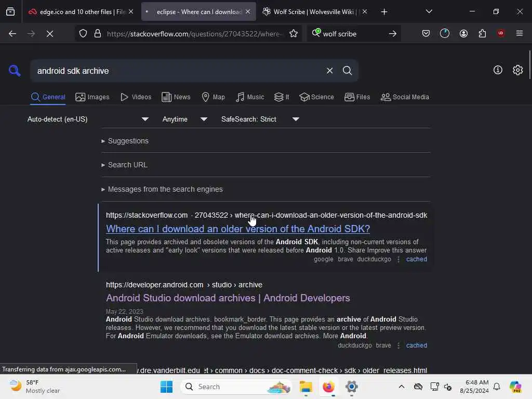Open search preferences gear
The width and height of the screenshot is (532, 399).
(518, 70)
